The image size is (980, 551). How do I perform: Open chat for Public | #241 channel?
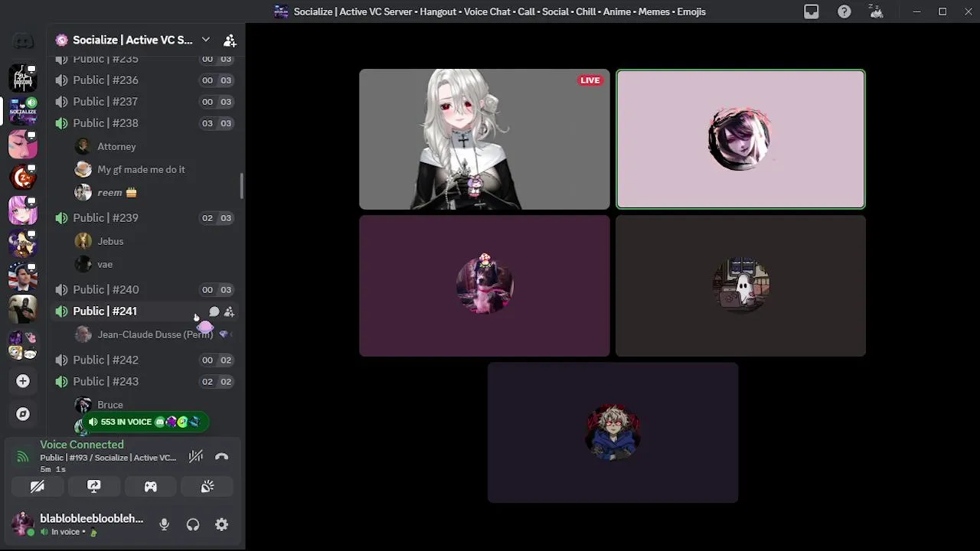click(214, 311)
